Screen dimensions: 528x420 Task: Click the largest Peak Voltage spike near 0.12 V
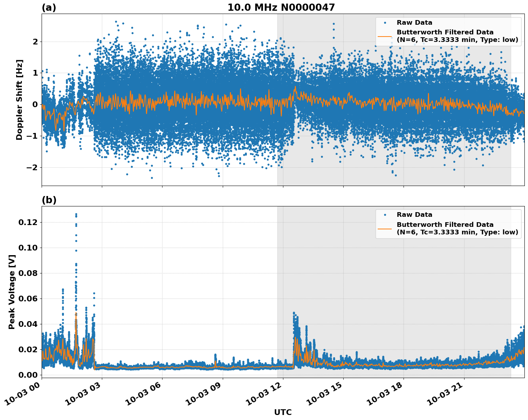click(76, 215)
